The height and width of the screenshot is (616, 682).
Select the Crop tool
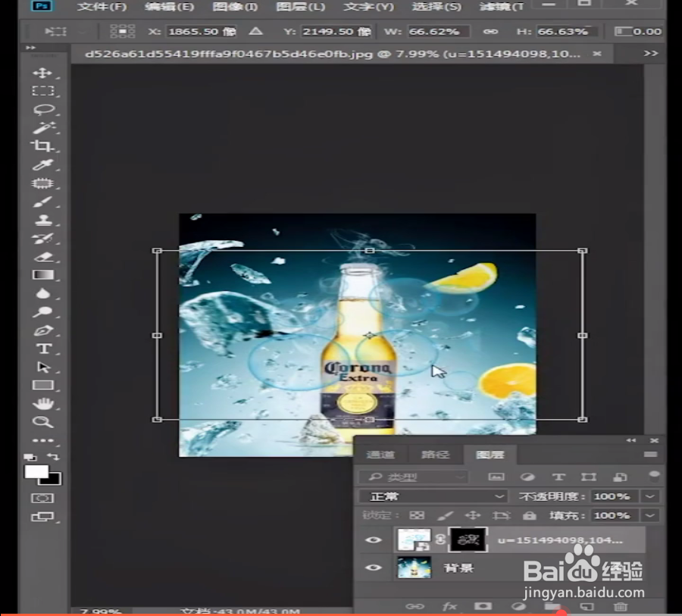pos(42,146)
